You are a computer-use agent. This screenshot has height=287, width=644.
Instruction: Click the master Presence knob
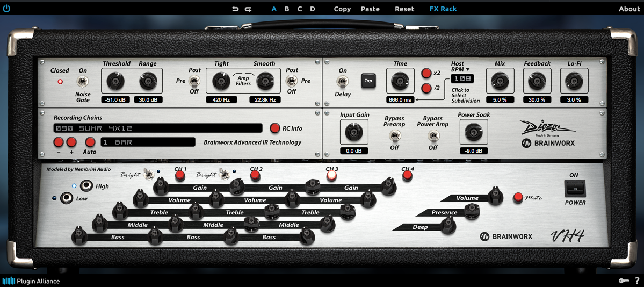tap(472, 211)
